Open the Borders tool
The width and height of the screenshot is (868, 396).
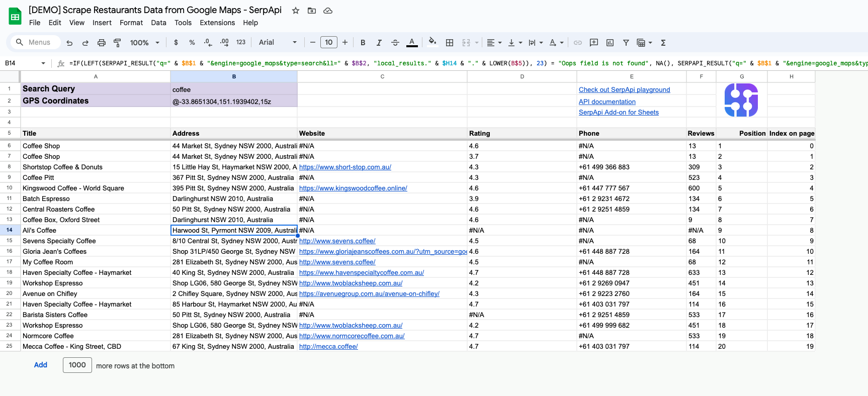pyautogui.click(x=450, y=43)
